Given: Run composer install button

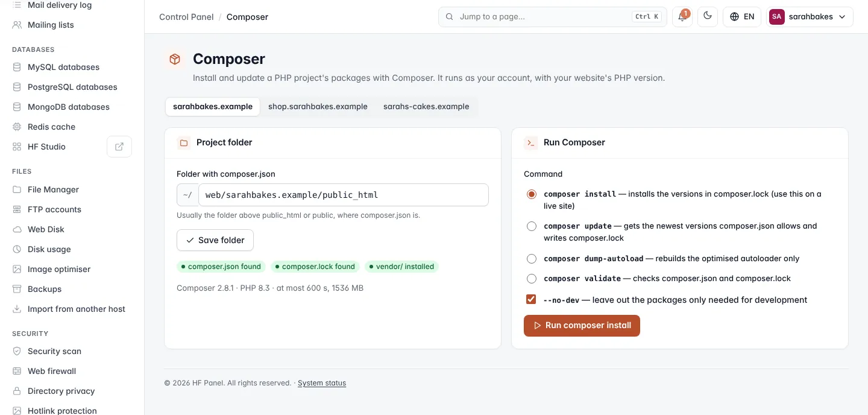Looking at the screenshot, I should pos(582,326).
